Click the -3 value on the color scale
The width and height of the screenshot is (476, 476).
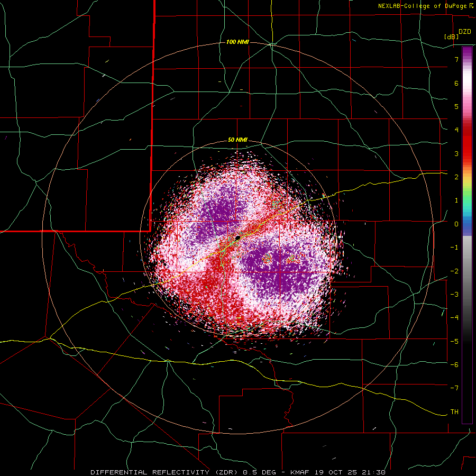click(x=454, y=294)
